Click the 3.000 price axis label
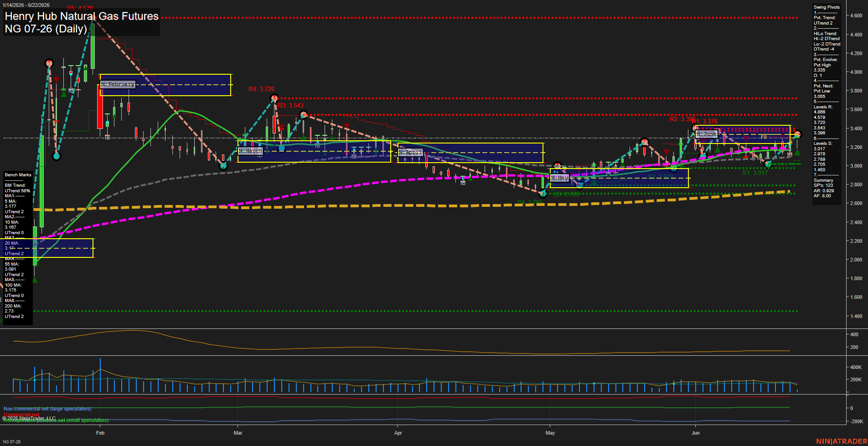 coord(856,166)
